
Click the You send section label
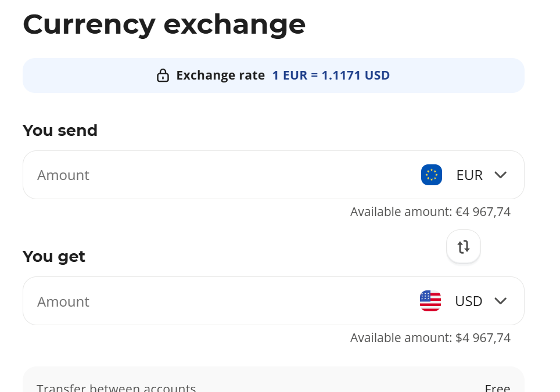pos(60,131)
